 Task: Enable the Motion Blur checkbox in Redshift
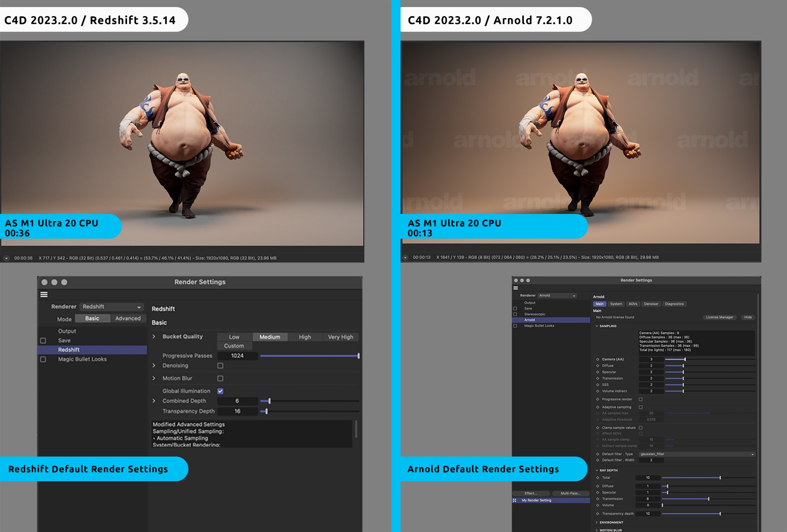pyautogui.click(x=220, y=378)
